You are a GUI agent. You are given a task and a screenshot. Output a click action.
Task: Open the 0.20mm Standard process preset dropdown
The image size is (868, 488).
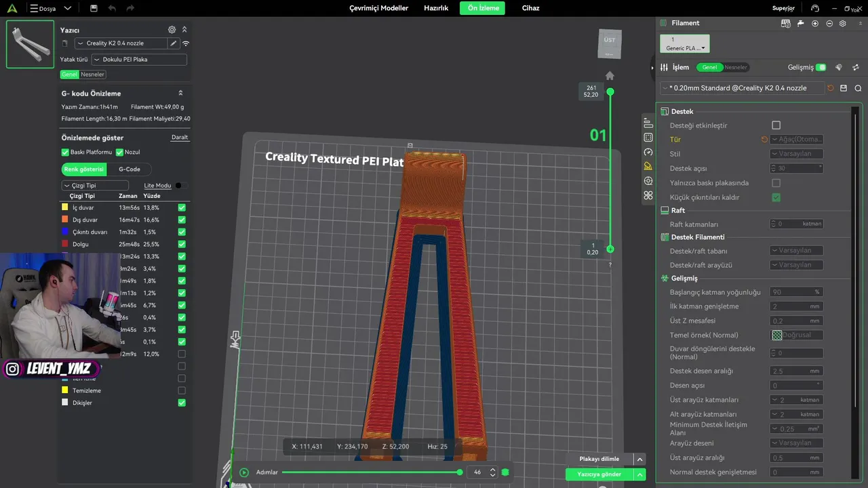(742, 88)
